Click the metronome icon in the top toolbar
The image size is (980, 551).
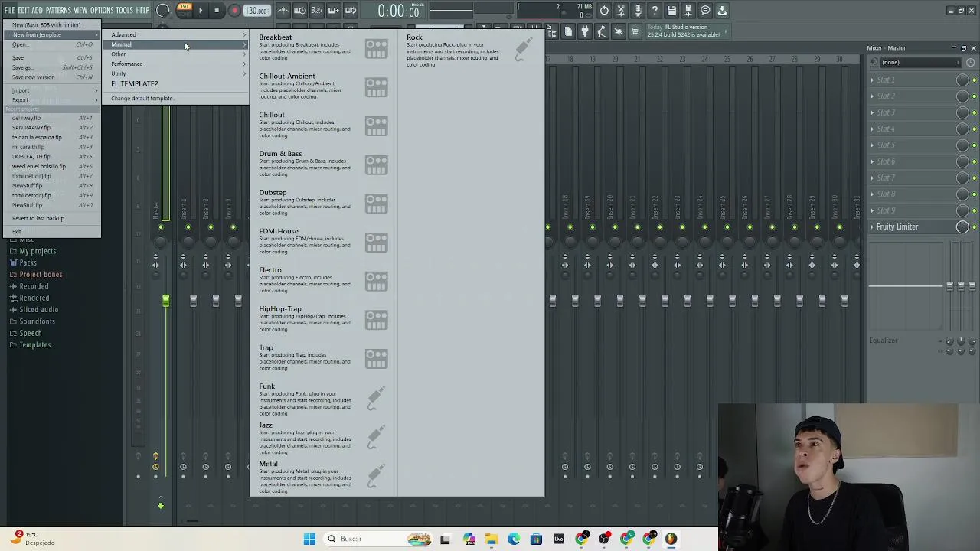(283, 11)
